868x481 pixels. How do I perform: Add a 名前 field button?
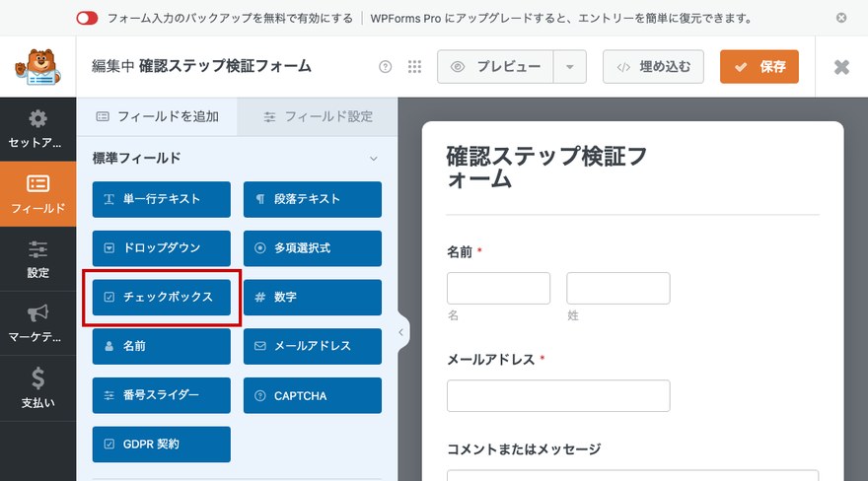(x=161, y=346)
